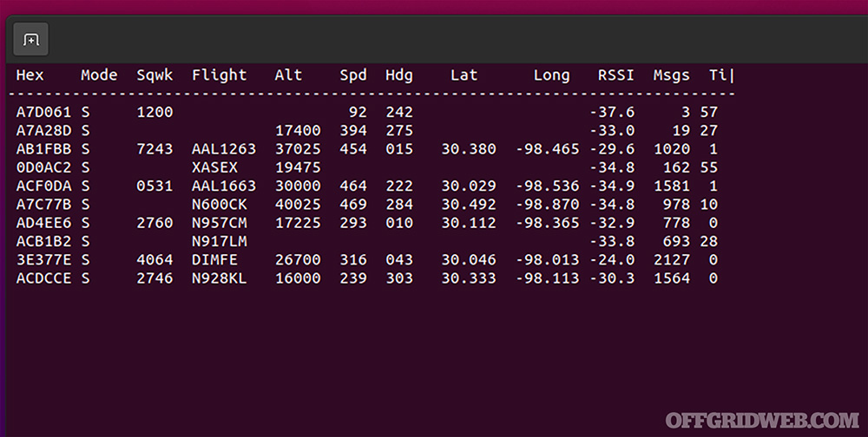868x437 pixels.
Task: Click the RSSI column header
Action: (x=615, y=75)
